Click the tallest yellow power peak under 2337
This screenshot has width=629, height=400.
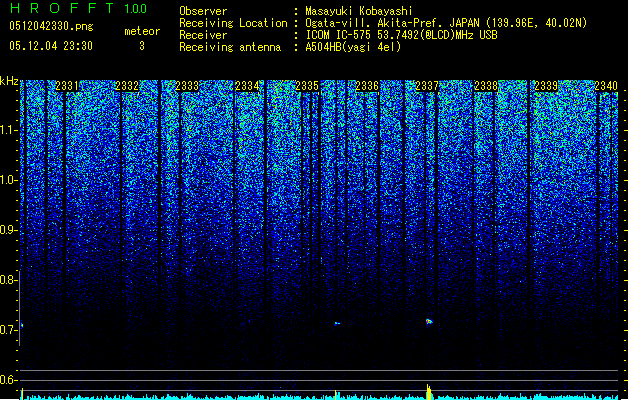pyautogui.click(x=429, y=392)
